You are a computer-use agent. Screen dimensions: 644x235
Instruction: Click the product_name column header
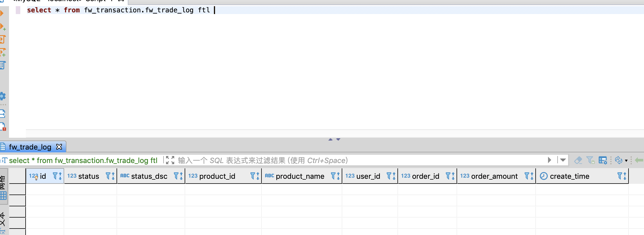300,176
